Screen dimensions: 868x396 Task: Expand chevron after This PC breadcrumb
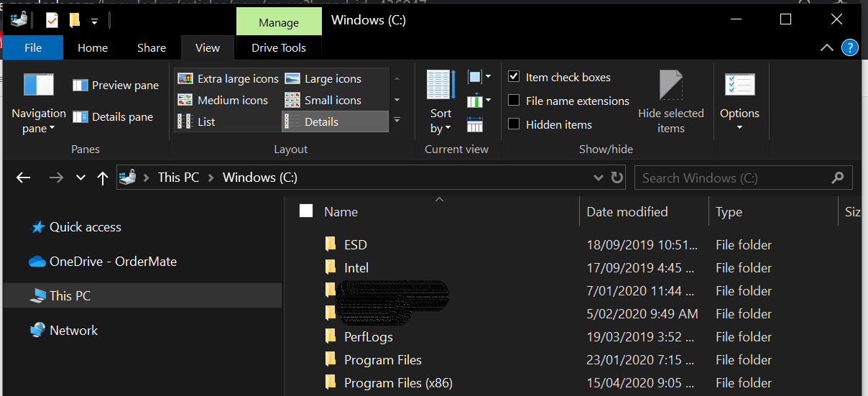[x=211, y=178]
